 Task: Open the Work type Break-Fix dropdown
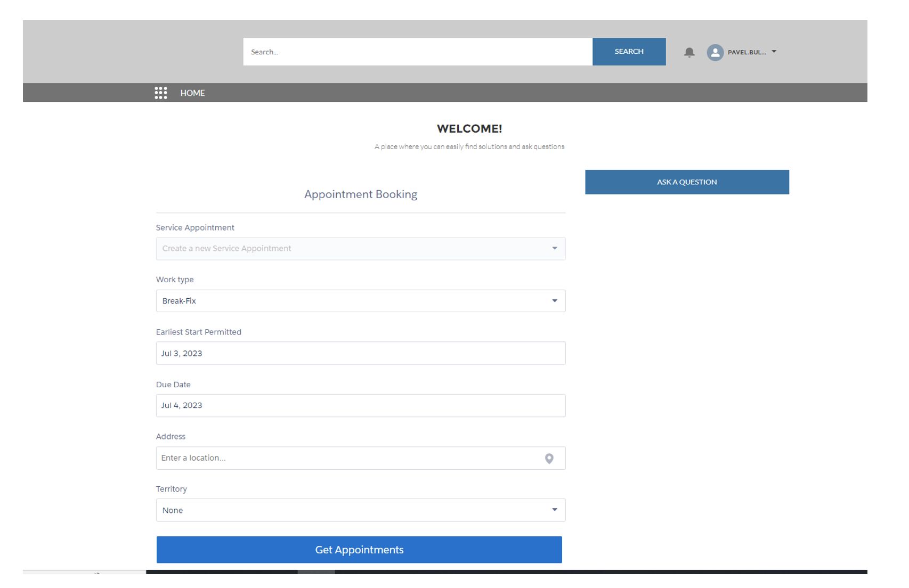(x=352, y=301)
